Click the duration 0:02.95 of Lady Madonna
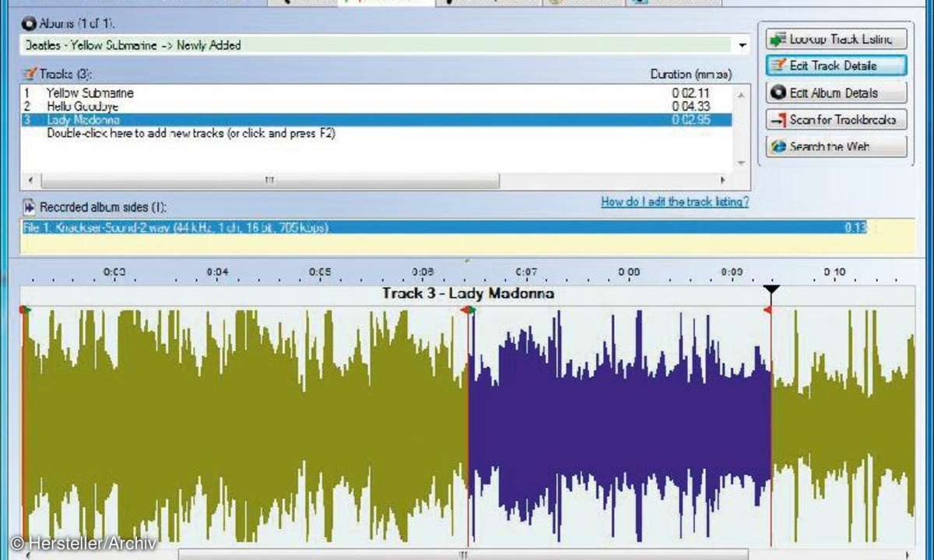This screenshot has width=934, height=560. coord(692,120)
